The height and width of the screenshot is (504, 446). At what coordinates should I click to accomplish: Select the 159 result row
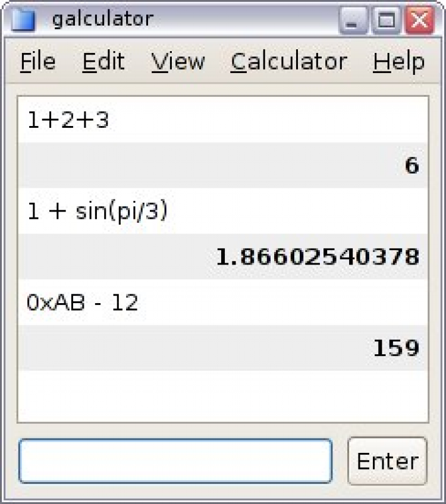pyautogui.click(x=395, y=348)
